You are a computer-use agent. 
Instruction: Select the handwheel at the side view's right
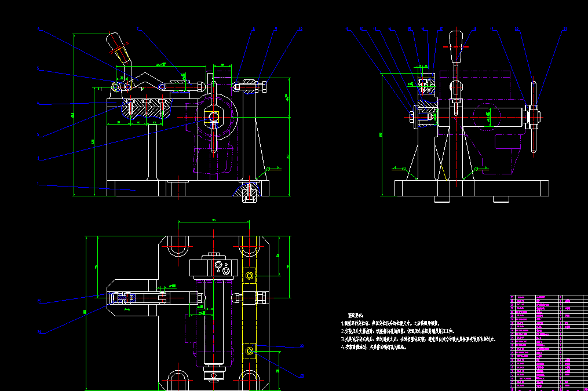(x=534, y=117)
